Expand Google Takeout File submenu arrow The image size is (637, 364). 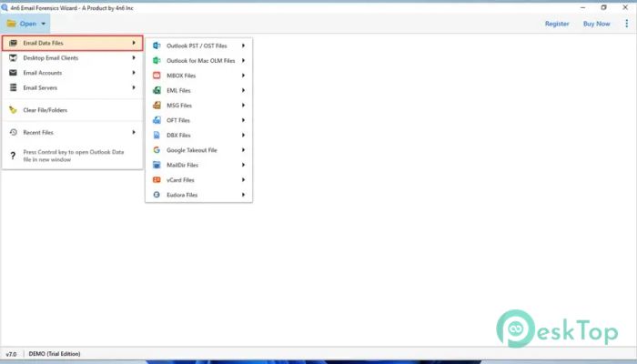[x=243, y=150]
